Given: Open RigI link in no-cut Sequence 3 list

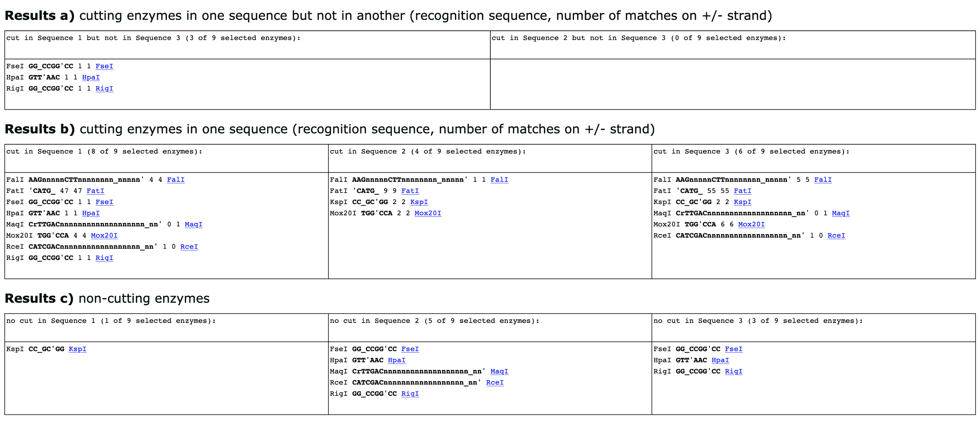Looking at the screenshot, I should tap(733, 371).
